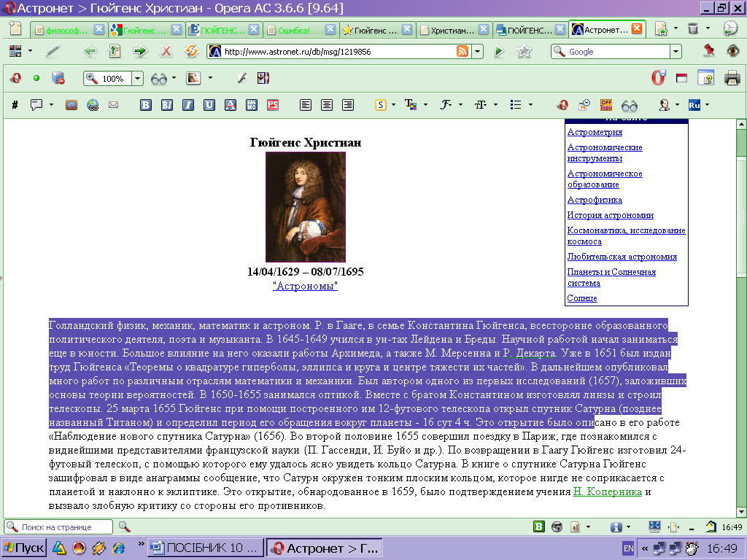747x560 pixels.
Task: Go back with the left arrow button
Action: pos(90,51)
